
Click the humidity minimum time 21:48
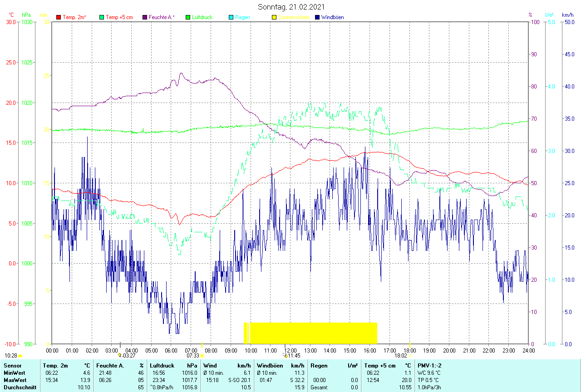pyautogui.click(x=105, y=373)
